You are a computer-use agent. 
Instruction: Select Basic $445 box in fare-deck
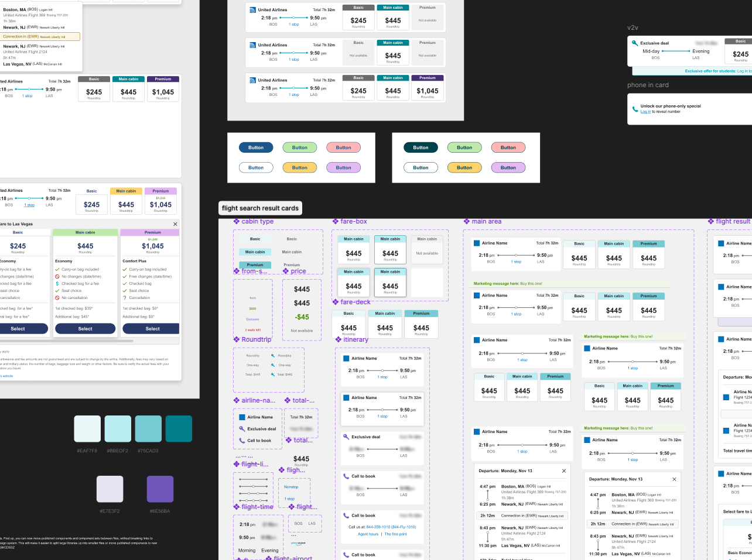pos(348,324)
